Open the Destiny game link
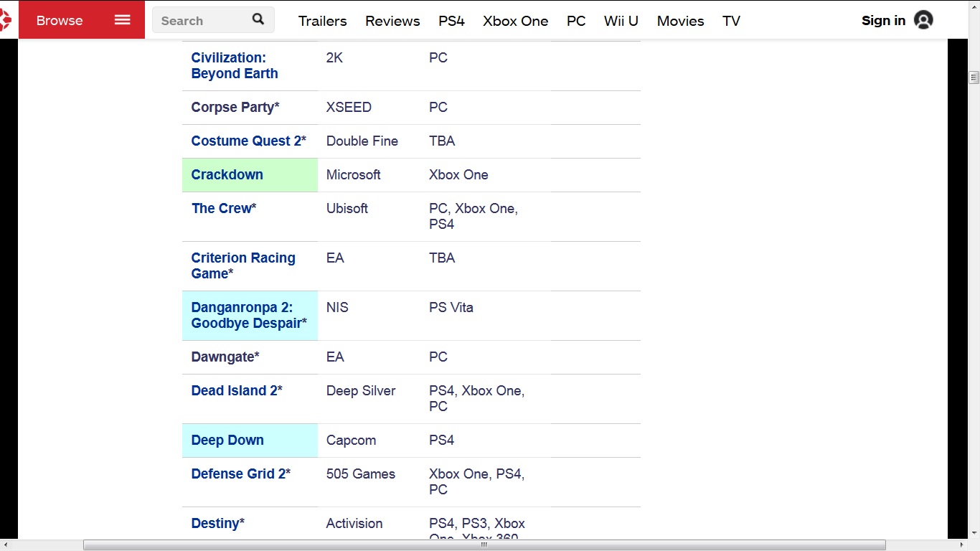Viewport: 980px width, 551px height. 215,523
